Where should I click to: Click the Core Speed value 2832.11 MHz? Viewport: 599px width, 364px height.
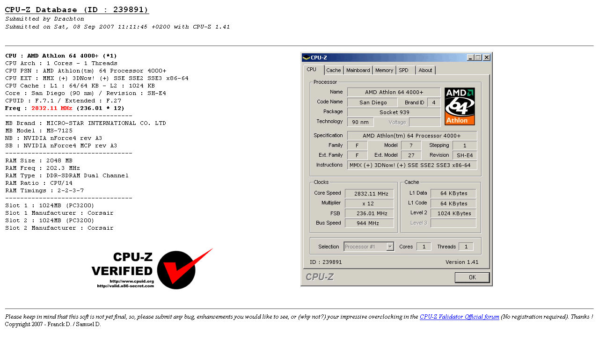[x=369, y=193]
